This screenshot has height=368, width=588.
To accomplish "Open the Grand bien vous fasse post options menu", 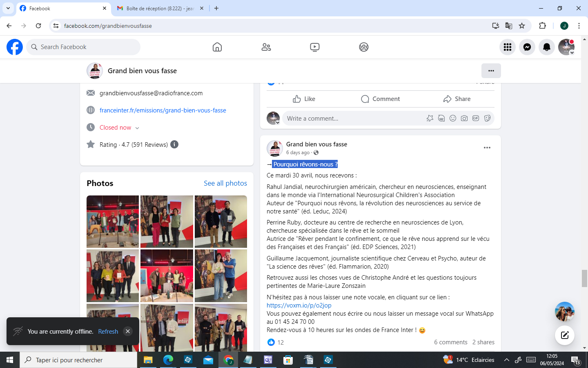I will click(x=487, y=148).
